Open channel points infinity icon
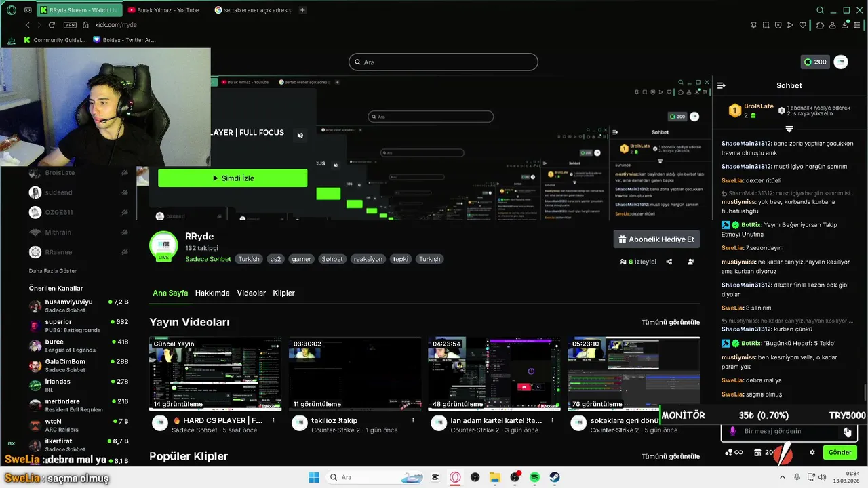868x488 pixels. [x=734, y=452]
